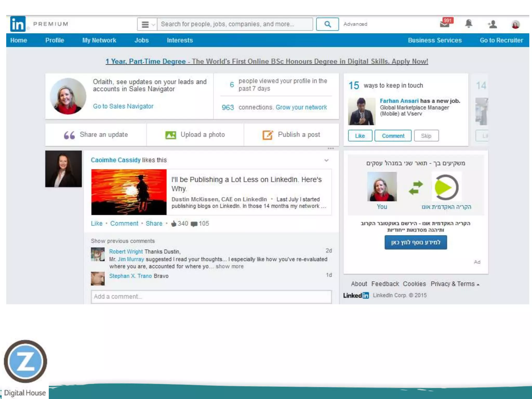Screen dimensions: 532x399
Task: Open the notifications bell icon
Action: (468, 24)
